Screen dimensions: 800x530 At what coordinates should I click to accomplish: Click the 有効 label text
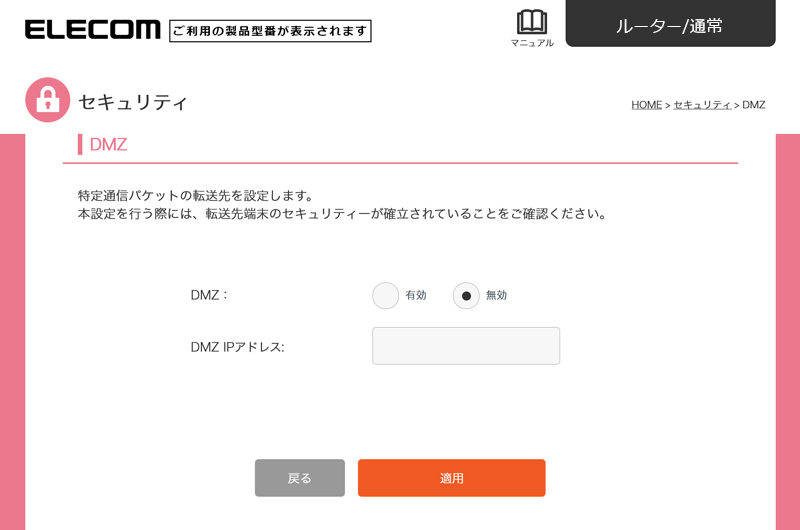tap(416, 296)
